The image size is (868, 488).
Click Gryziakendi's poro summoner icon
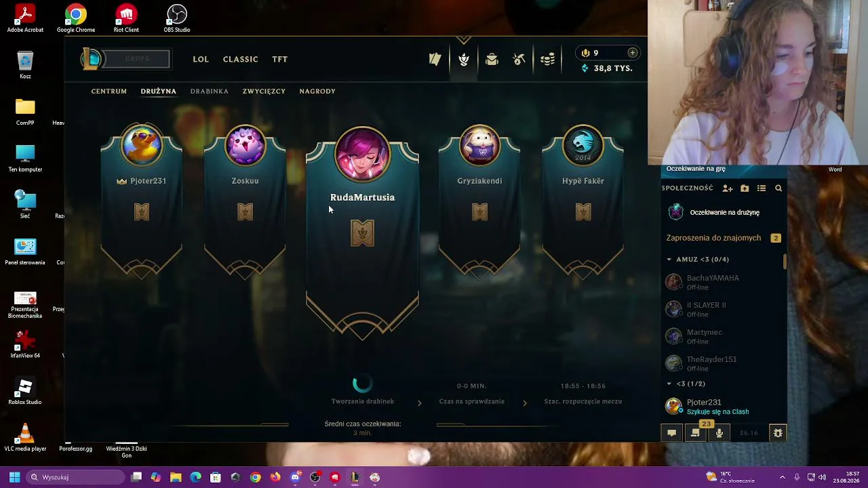pyautogui.click(x=479, y=144)
